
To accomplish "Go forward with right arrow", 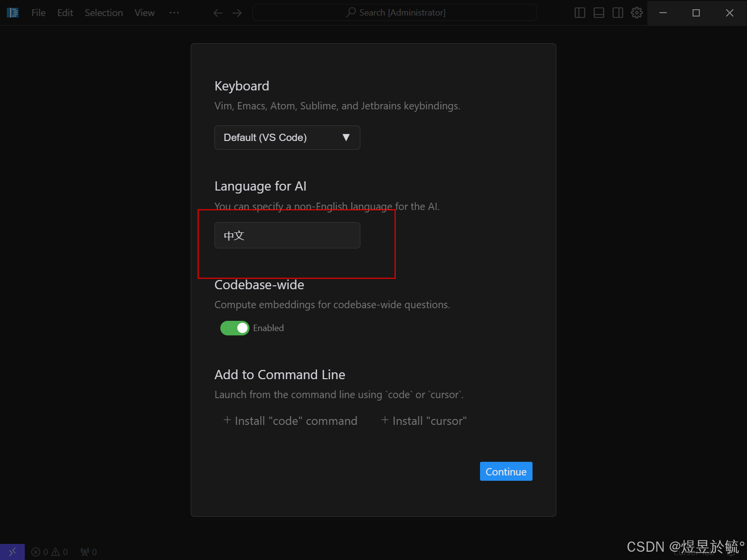I will click(x=237, y=13).
